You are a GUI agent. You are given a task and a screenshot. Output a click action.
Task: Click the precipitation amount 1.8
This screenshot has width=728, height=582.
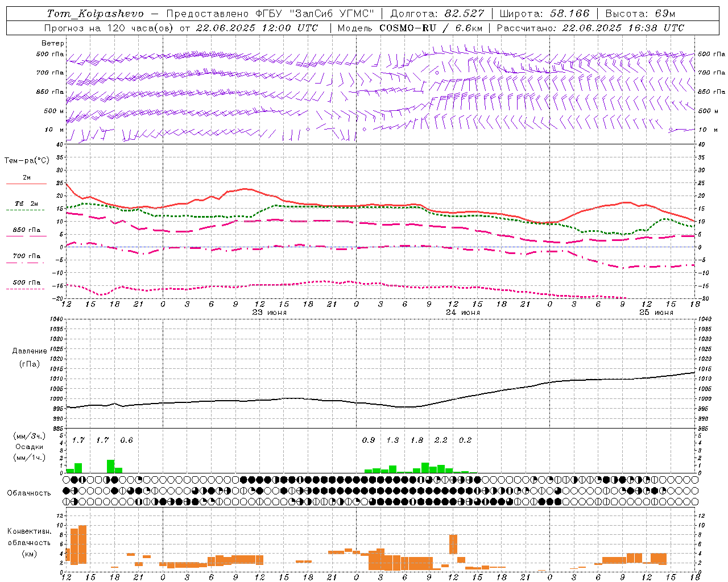click(417, 440)
